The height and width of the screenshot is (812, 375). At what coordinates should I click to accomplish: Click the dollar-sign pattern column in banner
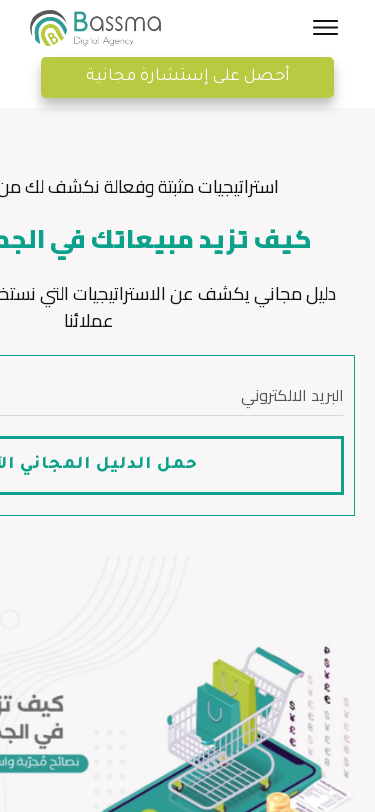[327, 676]
